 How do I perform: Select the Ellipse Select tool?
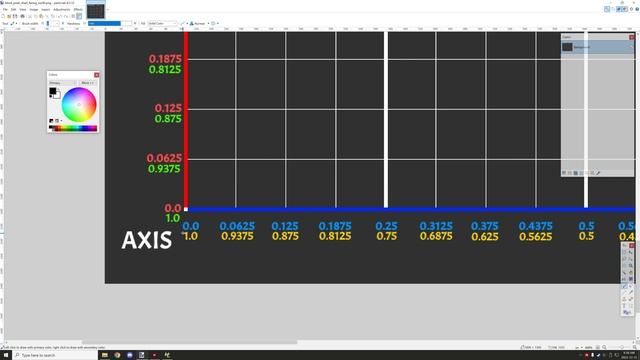pos(624,266)
